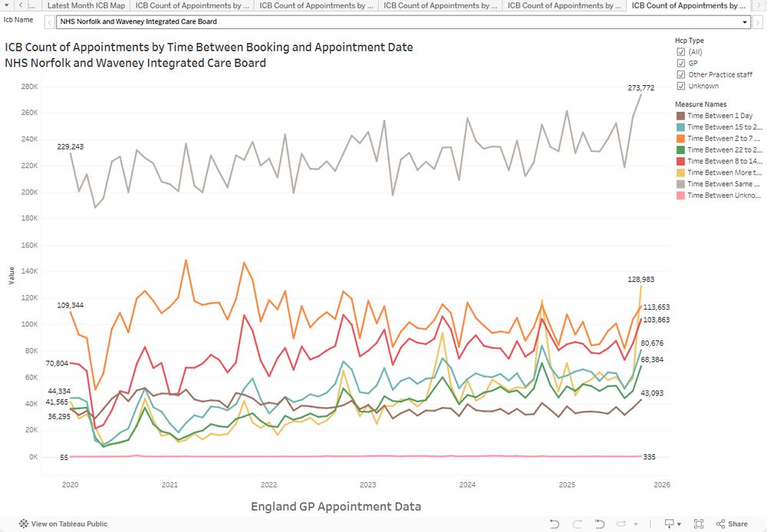Image resolution: width=767 pixels, height=532 pixels.
Task: Revert the view to original state
Action: pos(600,524)
